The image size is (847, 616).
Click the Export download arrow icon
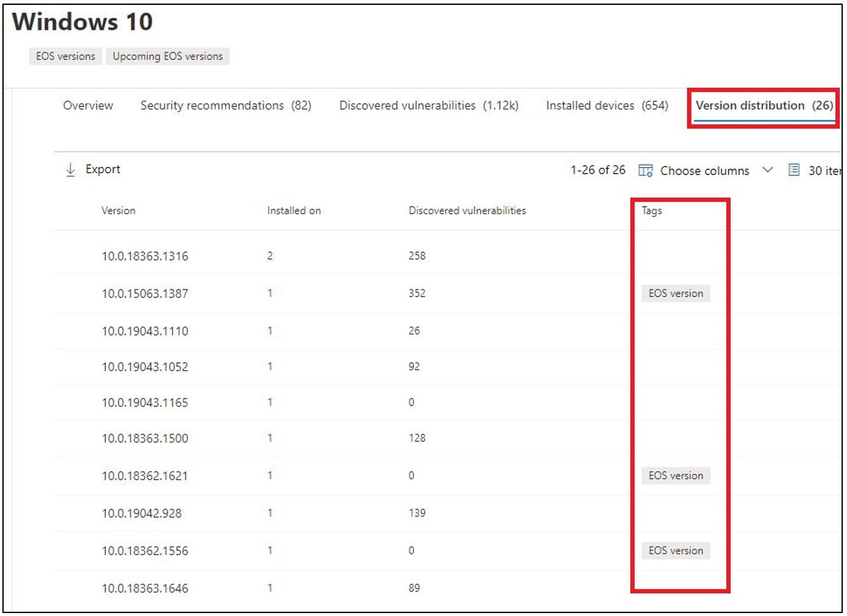pos(71,169)
